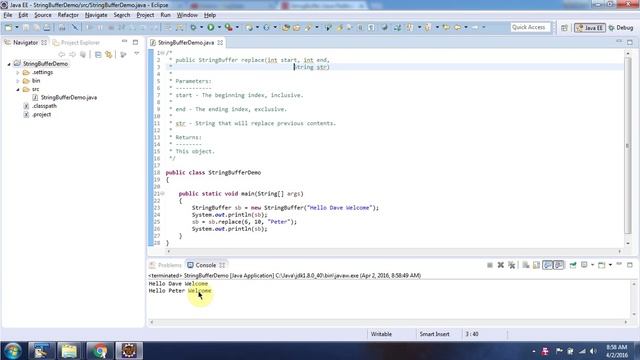Open File Explorer from the taskbar

click(x=69, y=351)
